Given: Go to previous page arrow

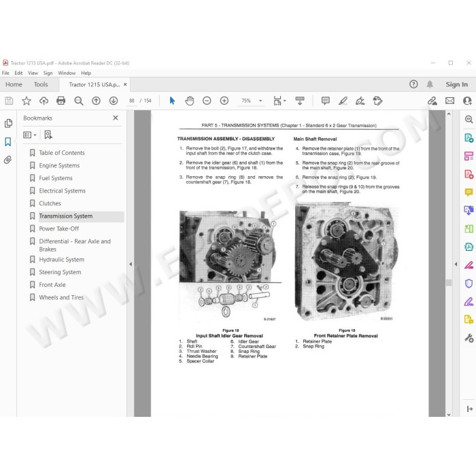Looking at the screenshot, I should click(96, 101).
